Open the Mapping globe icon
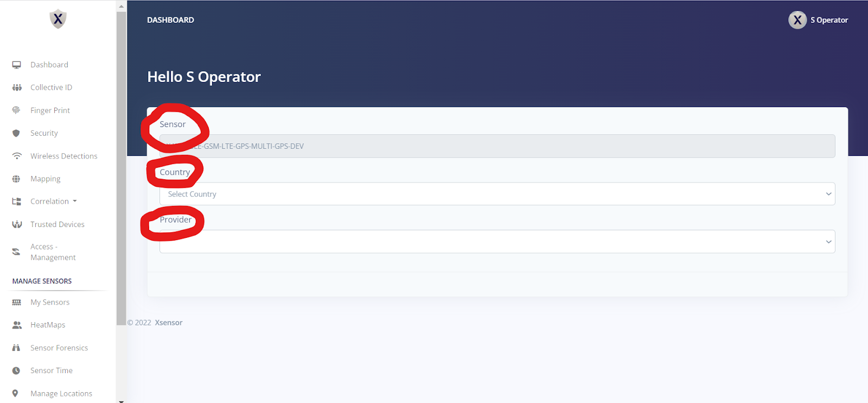Screen dimensions: 868x403 point(17,178)
